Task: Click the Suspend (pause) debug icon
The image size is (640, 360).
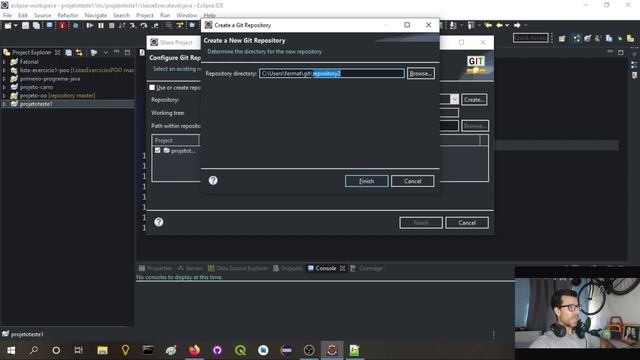Action: (x=101, y=26)
